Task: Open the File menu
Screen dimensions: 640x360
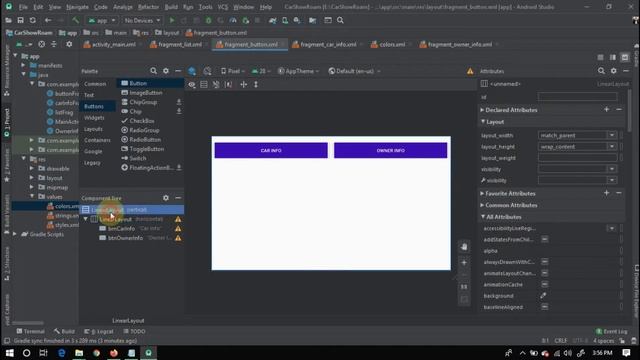Action: [x=23, y=7]
